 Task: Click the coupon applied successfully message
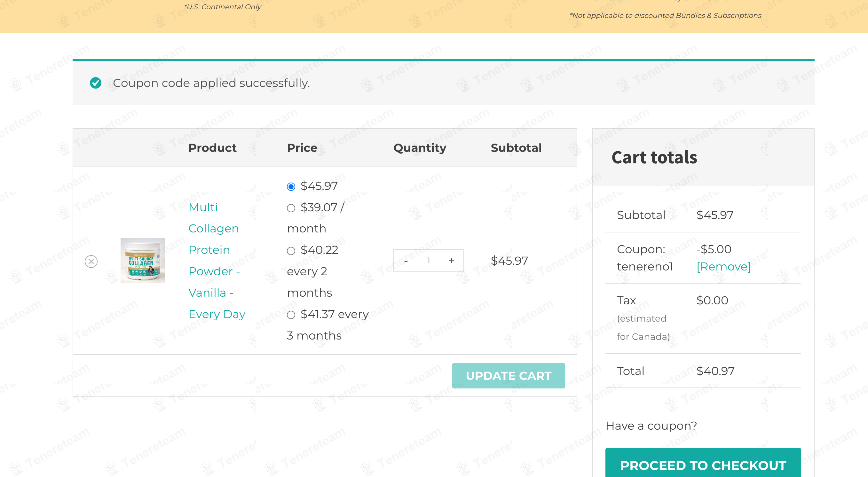pyautogui.click(x=211, y=83)
